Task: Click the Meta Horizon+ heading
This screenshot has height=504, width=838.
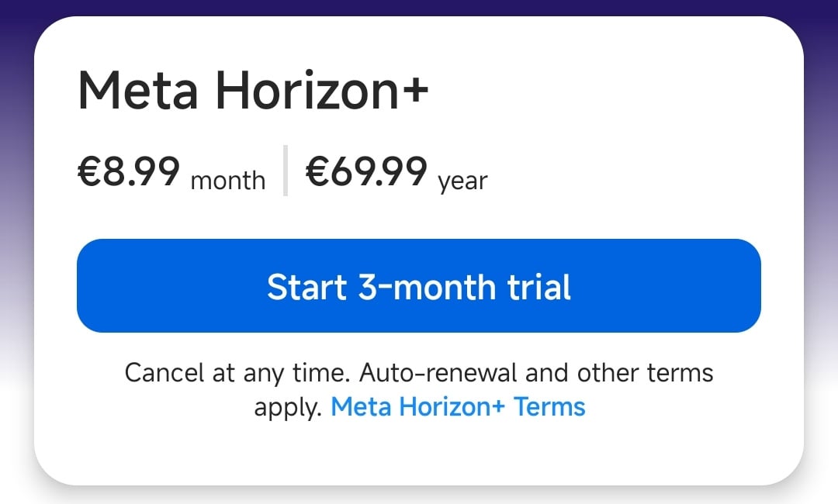Action: tap(253, 91)
